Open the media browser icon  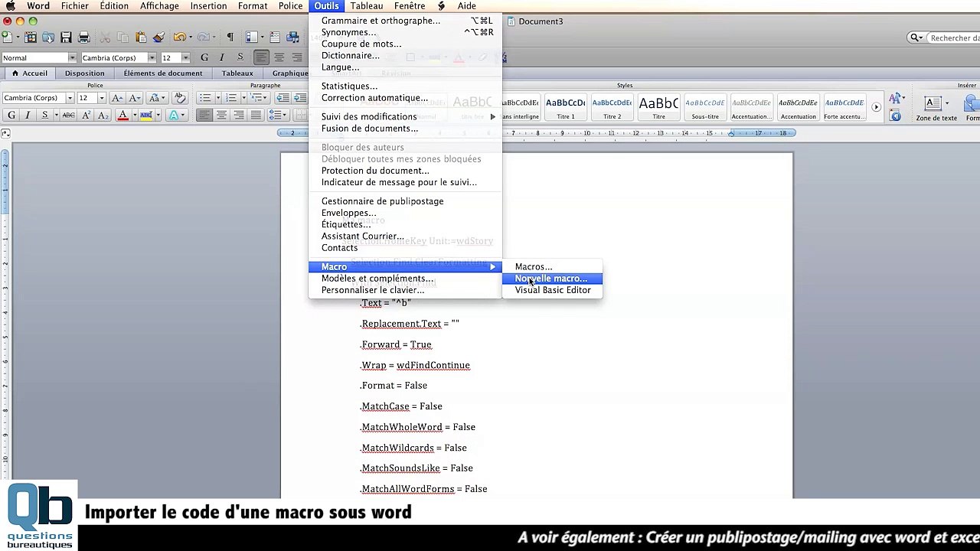[292, 37]
